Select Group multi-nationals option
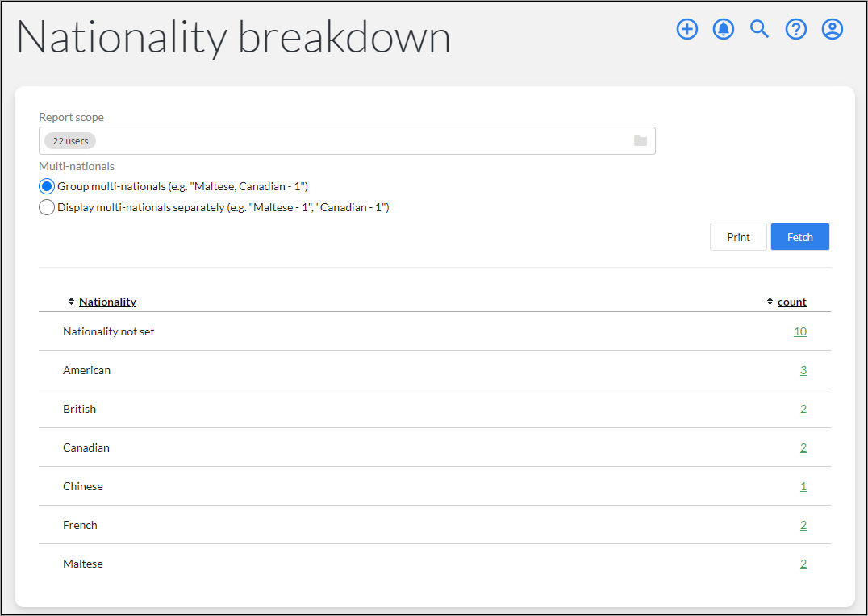The width and height of the screenshot is (868, 616). click(x=47, y=186)
